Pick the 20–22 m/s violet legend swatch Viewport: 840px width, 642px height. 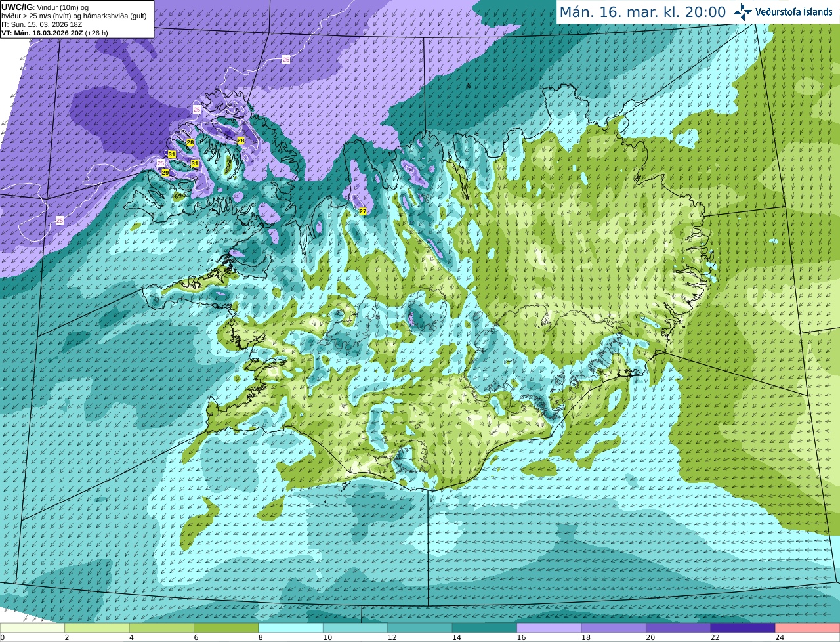(679, 628)
